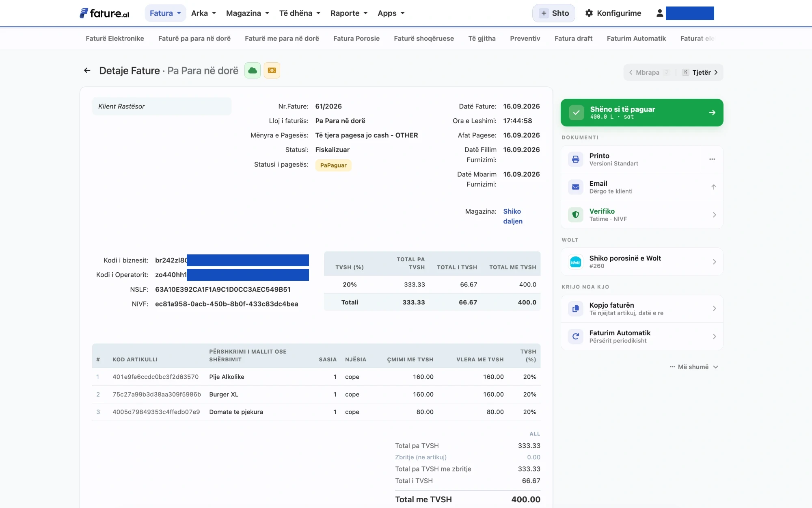The height and width of the screenshot is (508, 812).
Task: Click the NSLF value 63A10E392CA1F1A9C1D0CC3AEC549B51
Action: click(x=223, y=289)
